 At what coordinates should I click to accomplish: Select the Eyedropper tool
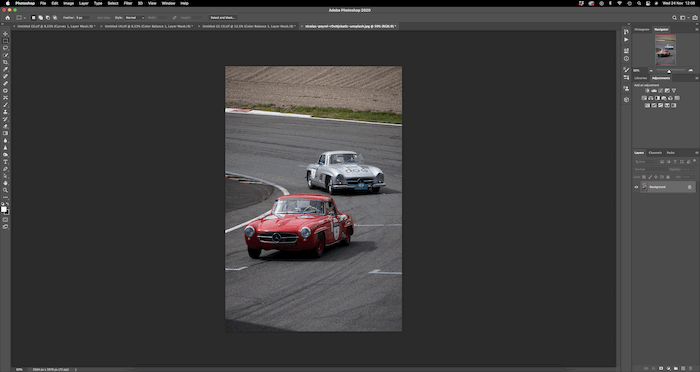5,69
